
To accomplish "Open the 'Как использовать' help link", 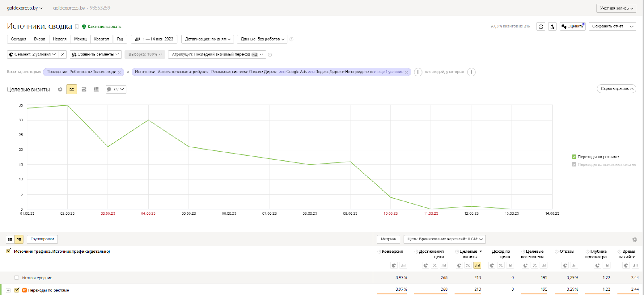I will pyautogui.click(x=104, y=27).
